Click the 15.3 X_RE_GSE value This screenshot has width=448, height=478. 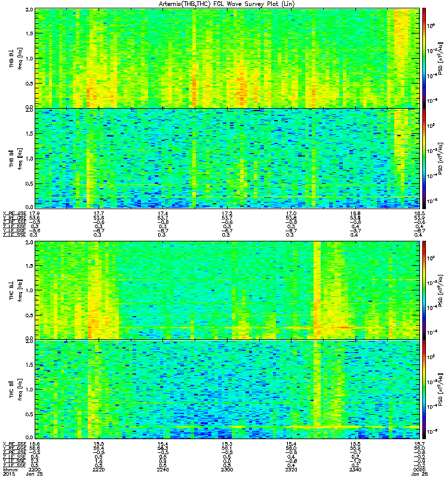pyautogui.click(x=227, y=444)
